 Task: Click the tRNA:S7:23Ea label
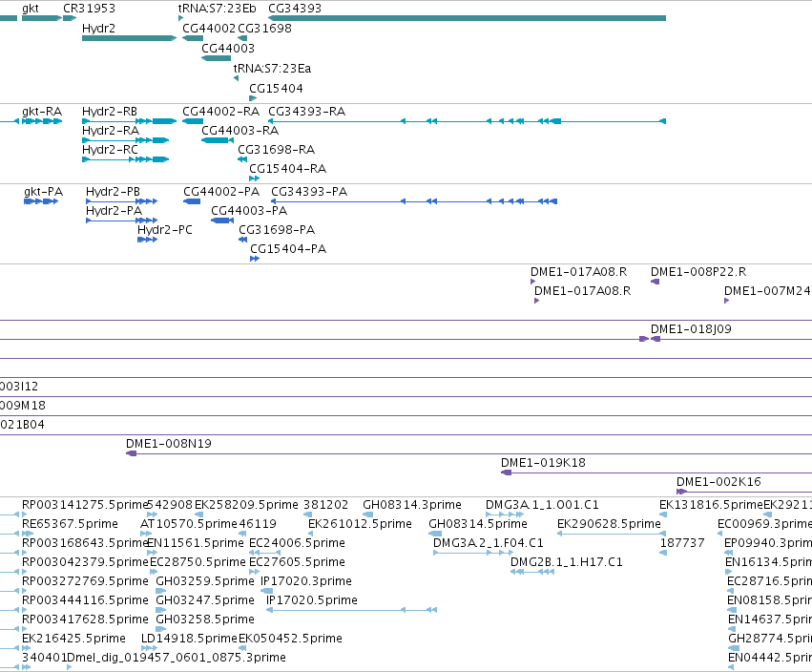pos(272,69)
